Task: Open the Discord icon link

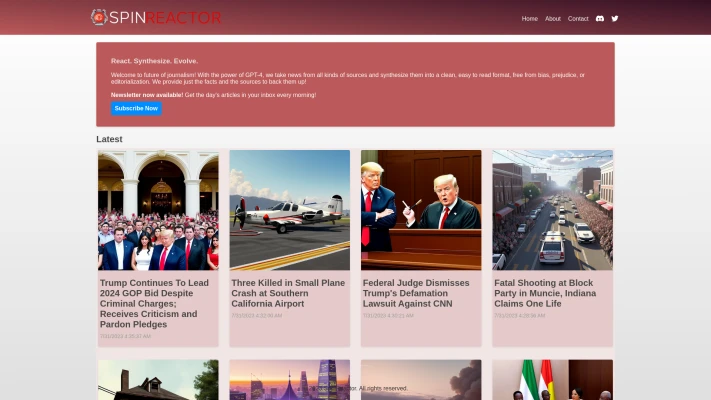Action: coord(599,19)
